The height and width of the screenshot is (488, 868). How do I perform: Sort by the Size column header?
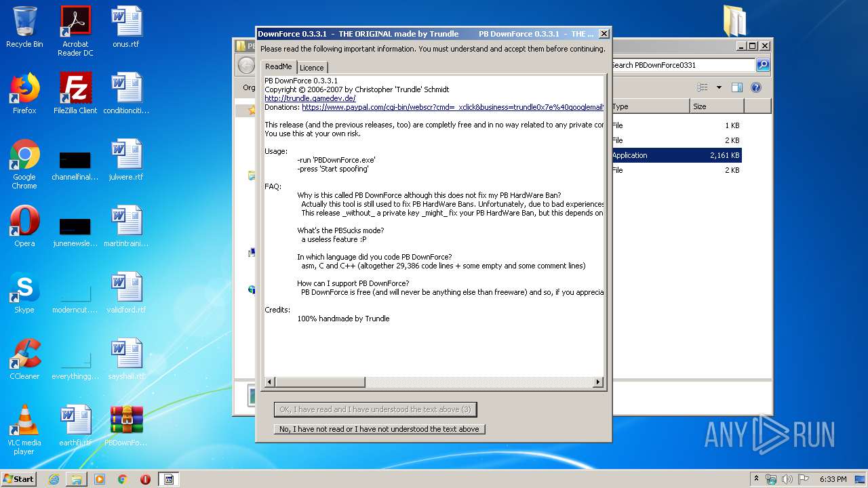click(x=717, y=106)
